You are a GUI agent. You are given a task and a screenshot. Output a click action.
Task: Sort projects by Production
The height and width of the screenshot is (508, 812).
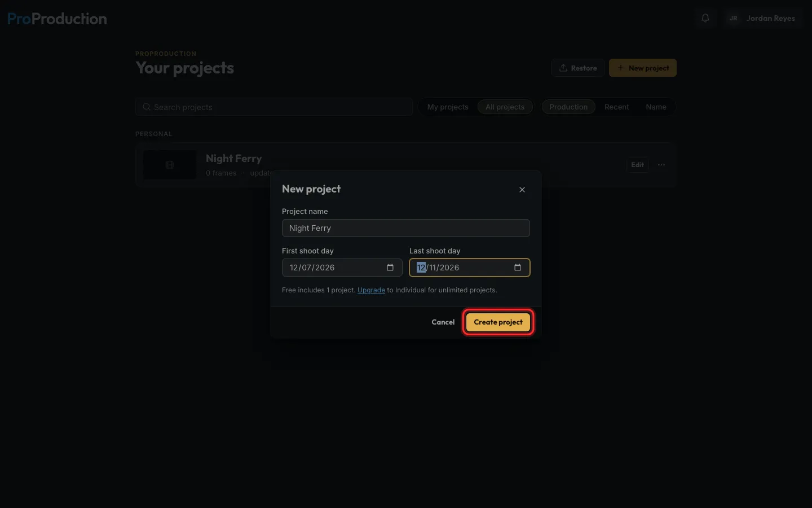coord(568,107)
